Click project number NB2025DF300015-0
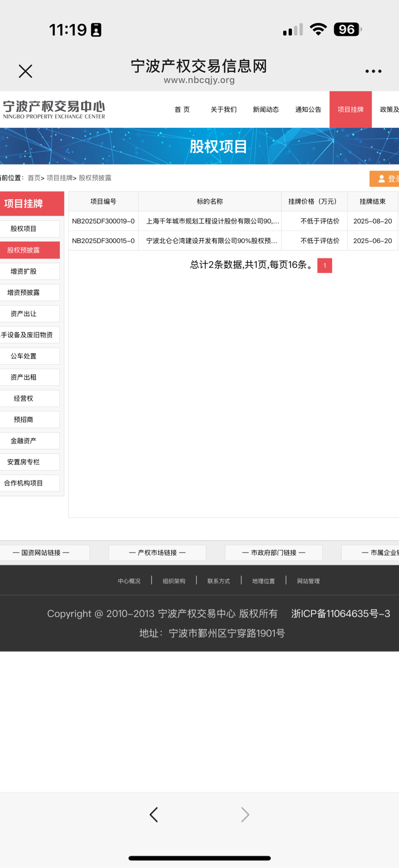The width and height of the screenshot is (399, 868). [103, 241]
